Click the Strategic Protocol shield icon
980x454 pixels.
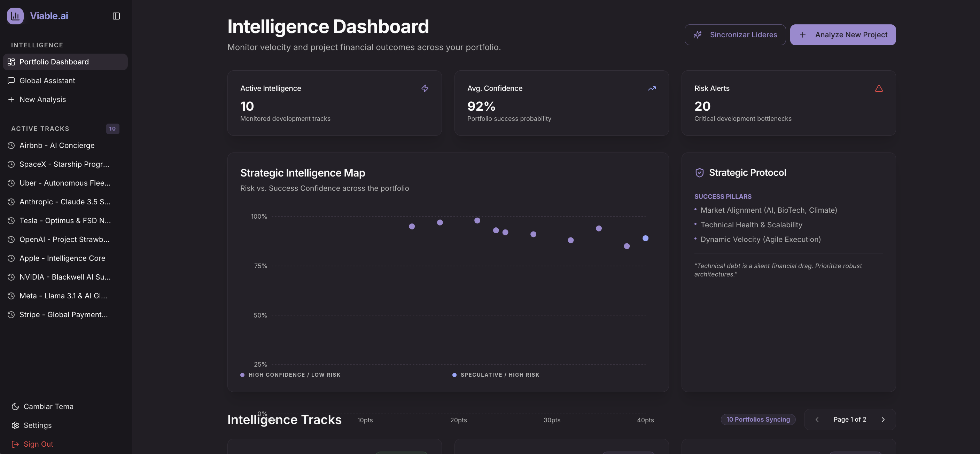click(699, 173)
